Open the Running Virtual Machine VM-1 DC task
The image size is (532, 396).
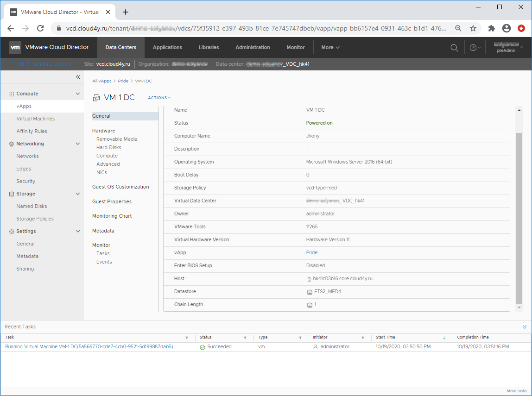(89, 347)
